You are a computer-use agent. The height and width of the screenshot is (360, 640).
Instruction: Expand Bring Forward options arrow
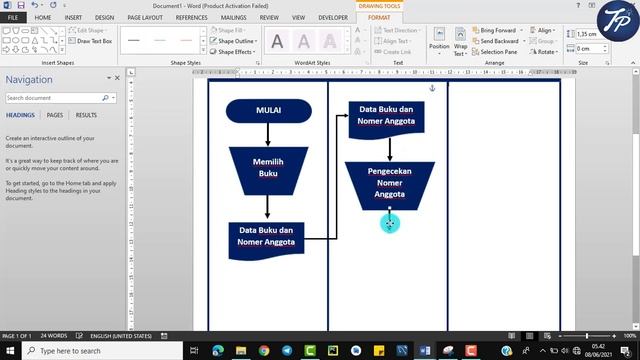(x=521, y=30)
